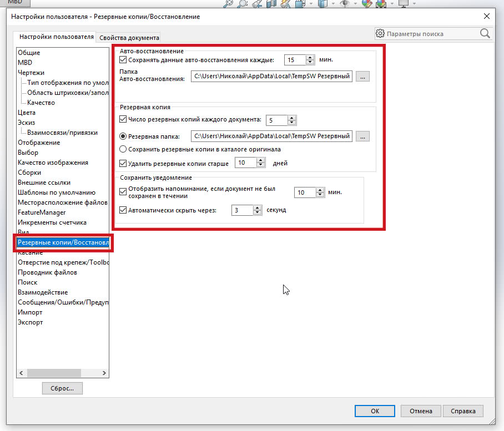Select 'Чертежи' in the settings tree
Image resolution: width=504 pixels, height=431 pixels.
(31, 73)
